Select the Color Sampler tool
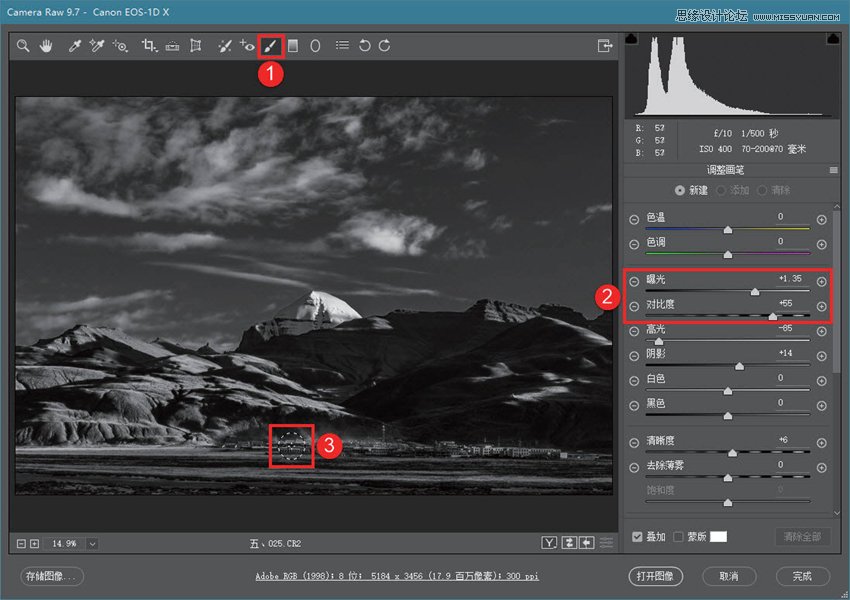Viewport: 850px width, 600px height. pos(97,46)
